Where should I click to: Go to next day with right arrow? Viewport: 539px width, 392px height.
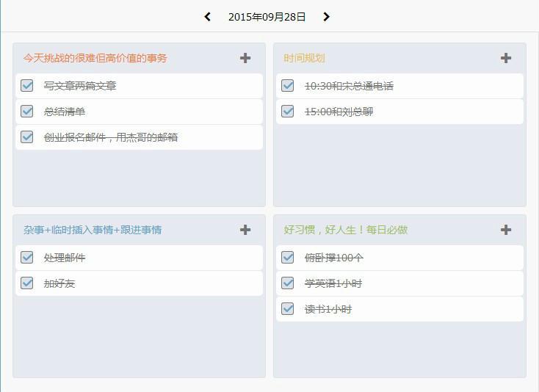tap(326, 17)
